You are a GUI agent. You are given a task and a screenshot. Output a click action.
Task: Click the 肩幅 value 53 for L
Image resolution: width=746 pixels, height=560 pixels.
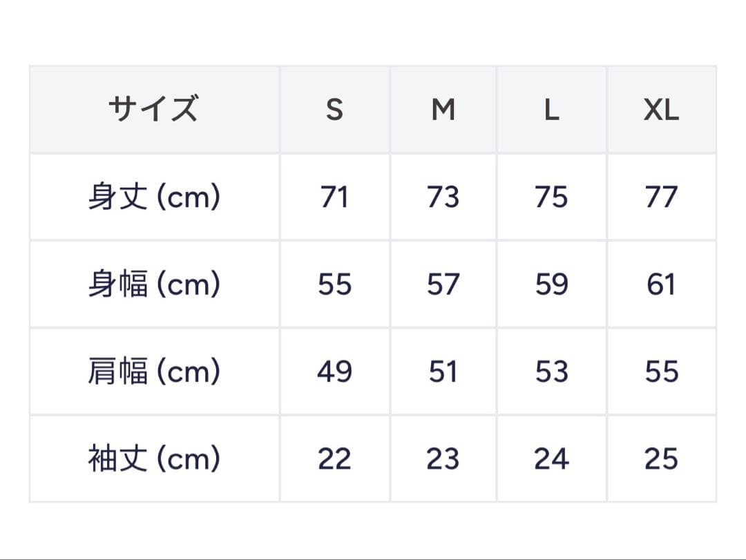tap(551, 371)
